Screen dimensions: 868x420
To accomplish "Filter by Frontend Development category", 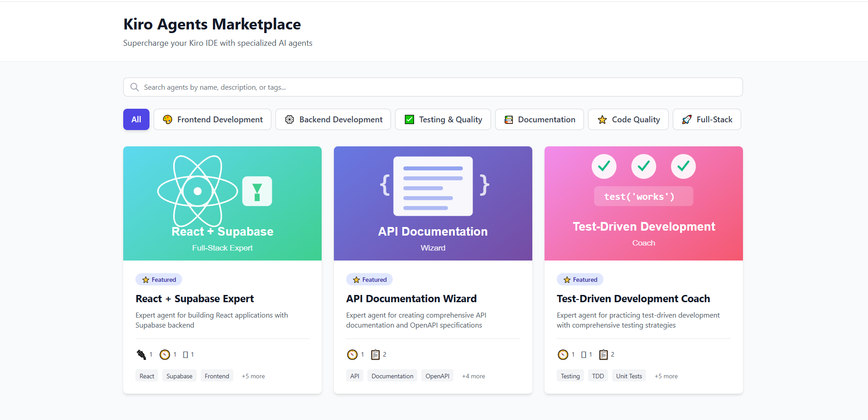I will tap(212, 120).
